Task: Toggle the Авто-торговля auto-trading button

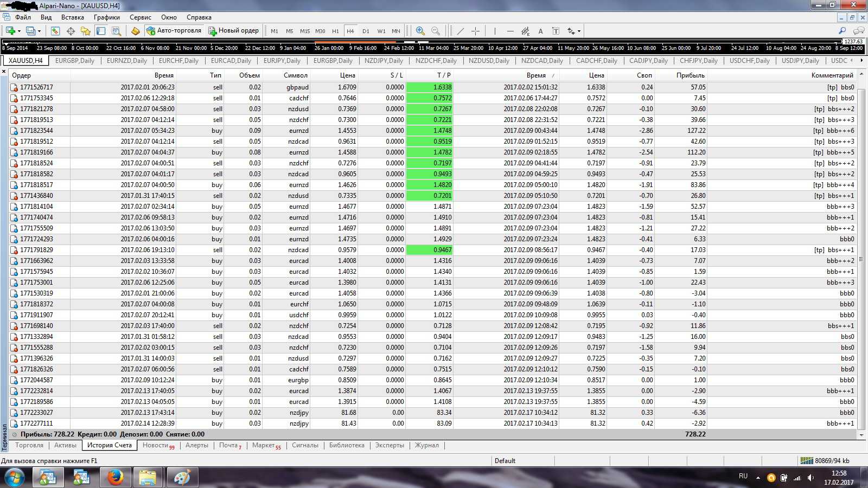Action: pos(174,31)
